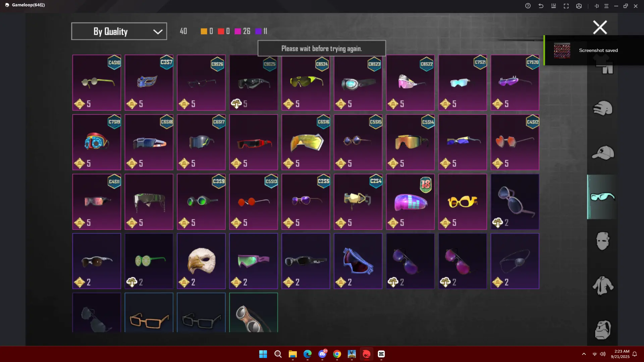Viewport: 644px width, 362px height.
Task: Open Chrome from the taskbar
Action: point(337,354)
